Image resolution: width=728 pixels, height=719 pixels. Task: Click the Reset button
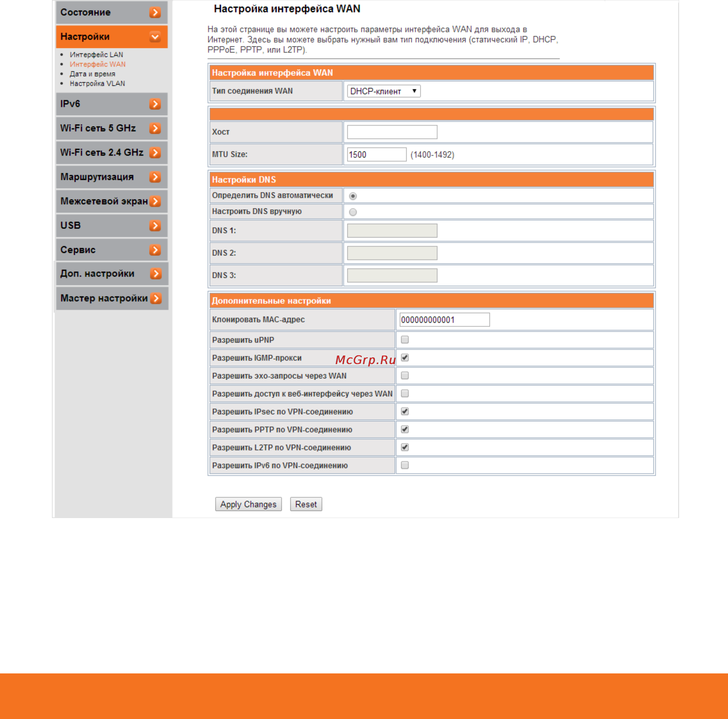[x=306, y=504]
